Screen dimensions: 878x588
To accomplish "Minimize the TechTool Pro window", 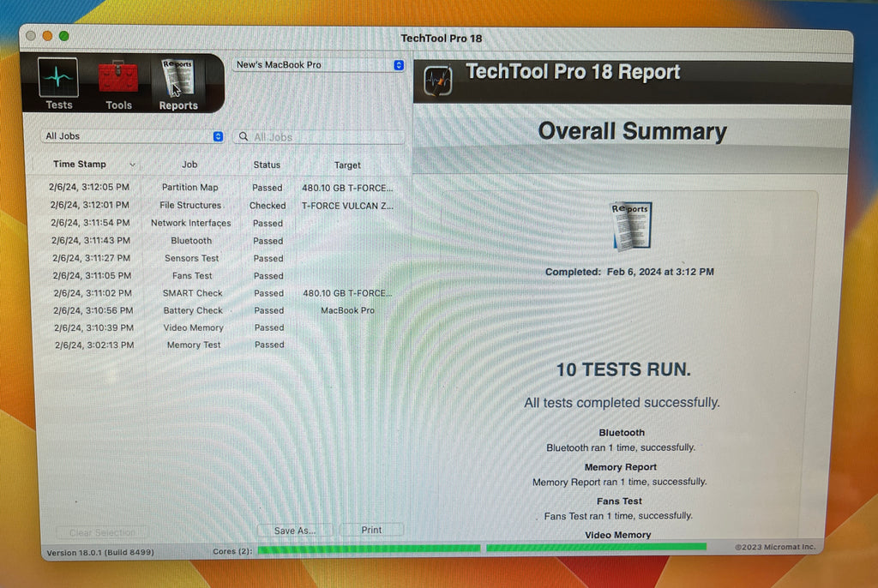I will coord(48,36).
